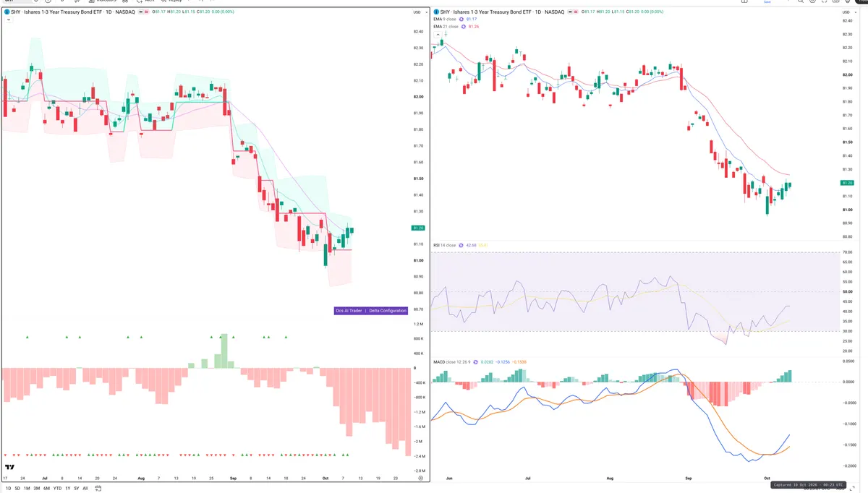
Task: Open the USD currency dropdown on right chart
Action: (848, 12)
